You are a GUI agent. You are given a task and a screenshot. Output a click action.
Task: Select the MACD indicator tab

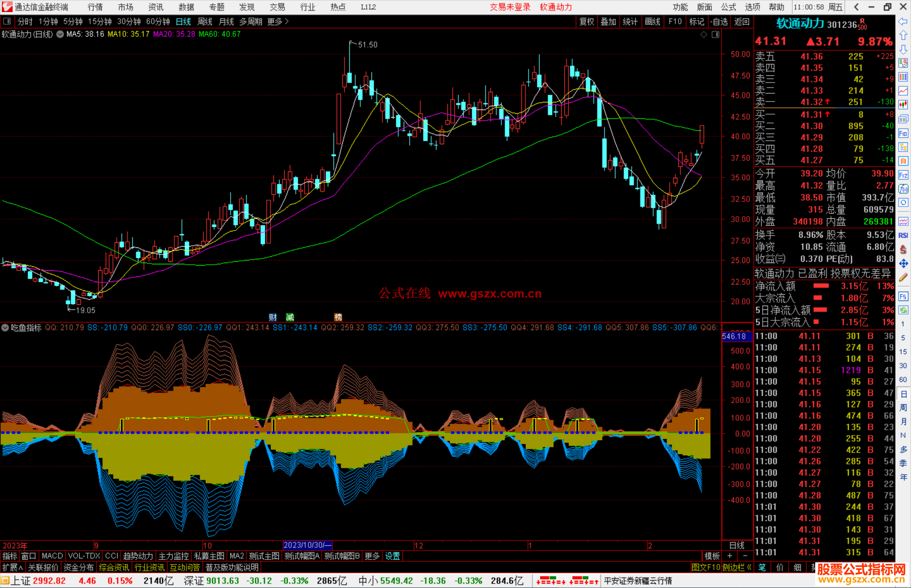pos(52,556)
